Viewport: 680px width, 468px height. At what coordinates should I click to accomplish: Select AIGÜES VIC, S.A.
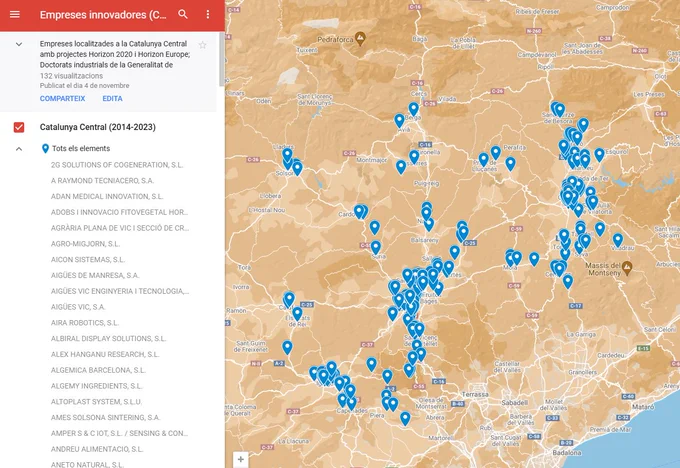pyautogui.click(x=78, y=307)
